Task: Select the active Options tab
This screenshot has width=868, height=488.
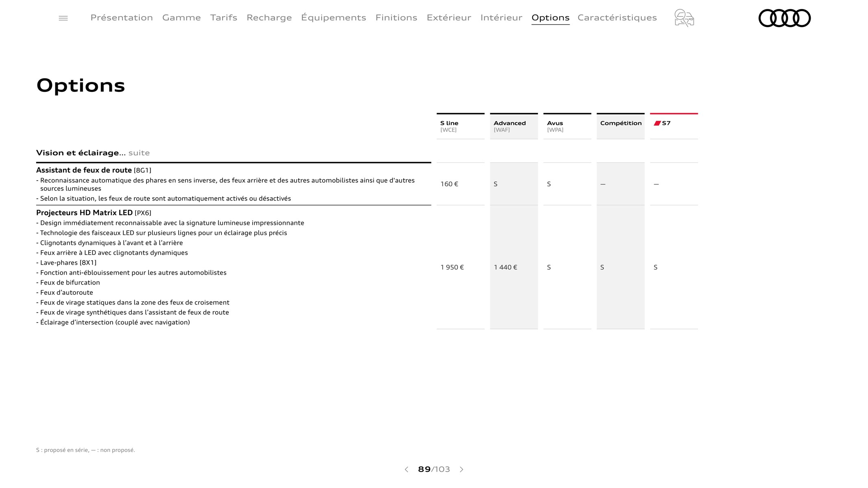Action: (550, 18)
